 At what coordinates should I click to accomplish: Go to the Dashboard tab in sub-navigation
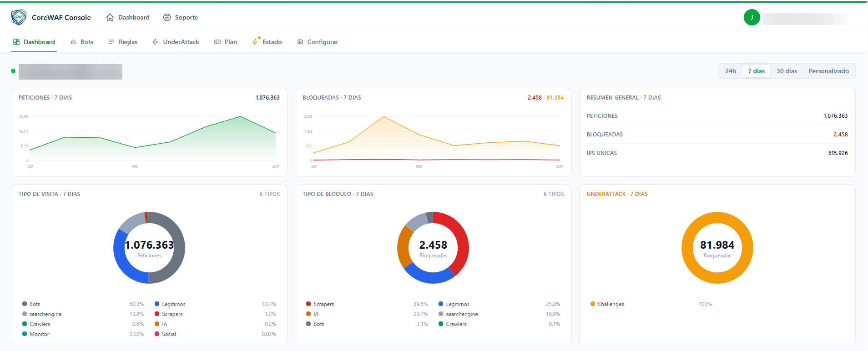[x=34, y=42]
